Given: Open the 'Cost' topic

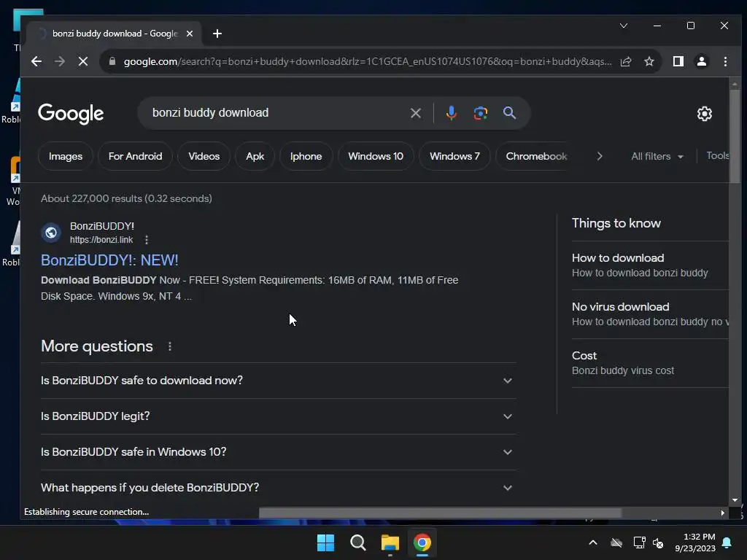Looking at the screenshot, I should (650, 363).
